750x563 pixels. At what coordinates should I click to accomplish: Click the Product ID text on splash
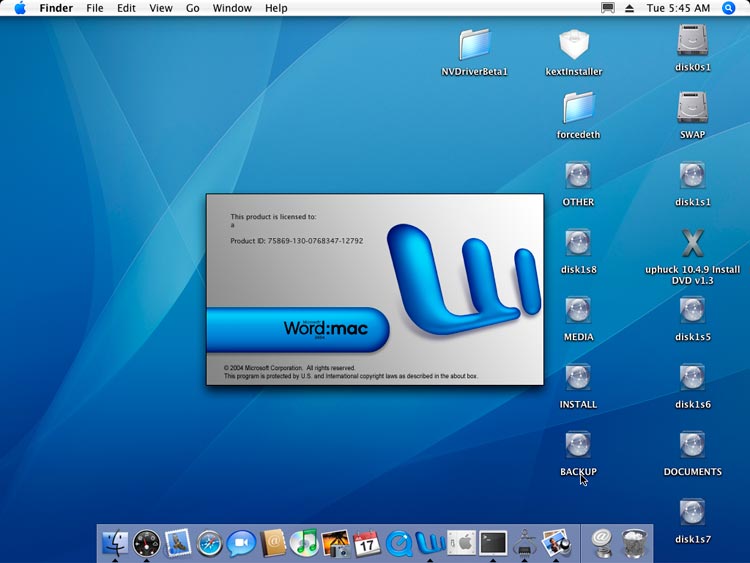point(297,241)
